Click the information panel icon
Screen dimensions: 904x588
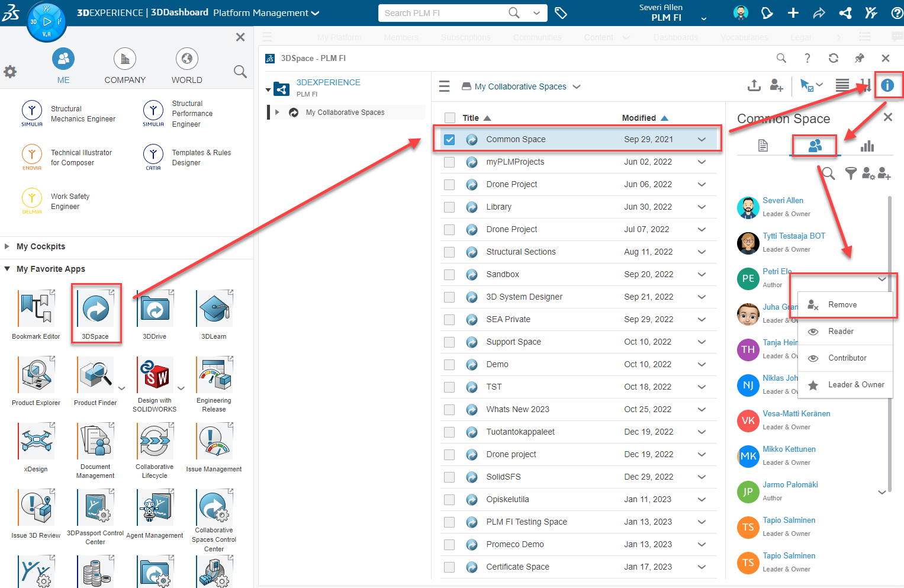pos(887,85)
